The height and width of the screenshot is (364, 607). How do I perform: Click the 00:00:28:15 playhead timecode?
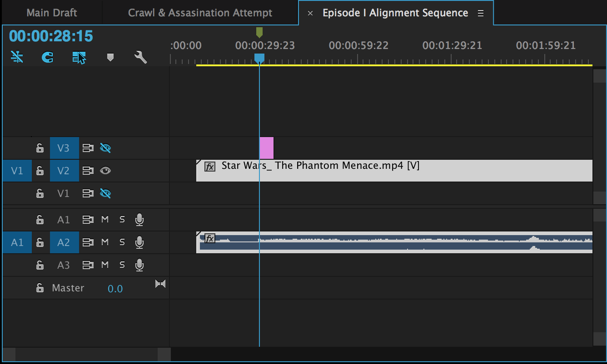[51, 36]
